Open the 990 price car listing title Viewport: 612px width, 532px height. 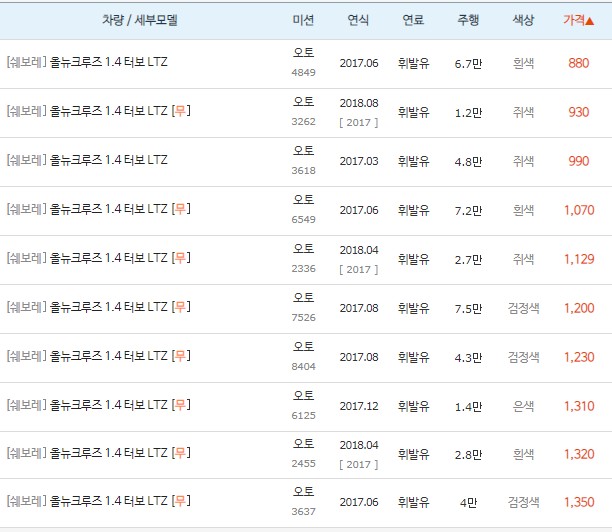[x=87, y=160]
